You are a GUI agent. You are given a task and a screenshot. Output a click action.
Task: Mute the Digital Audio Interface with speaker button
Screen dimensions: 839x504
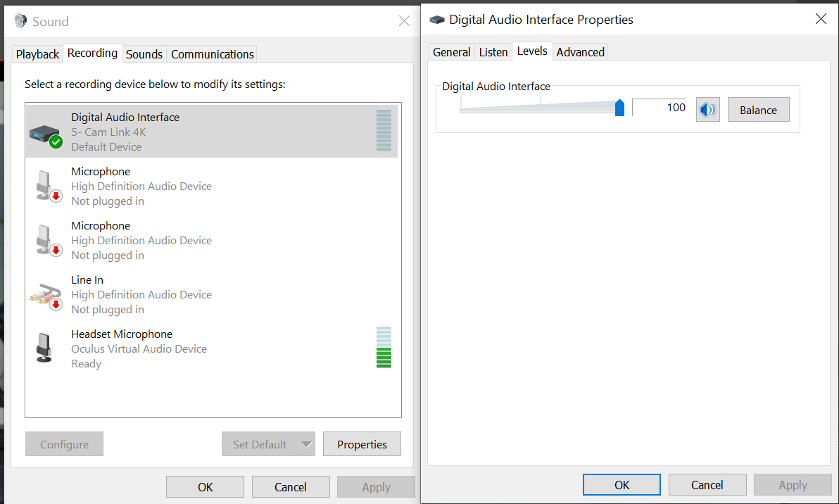[708, 110]
